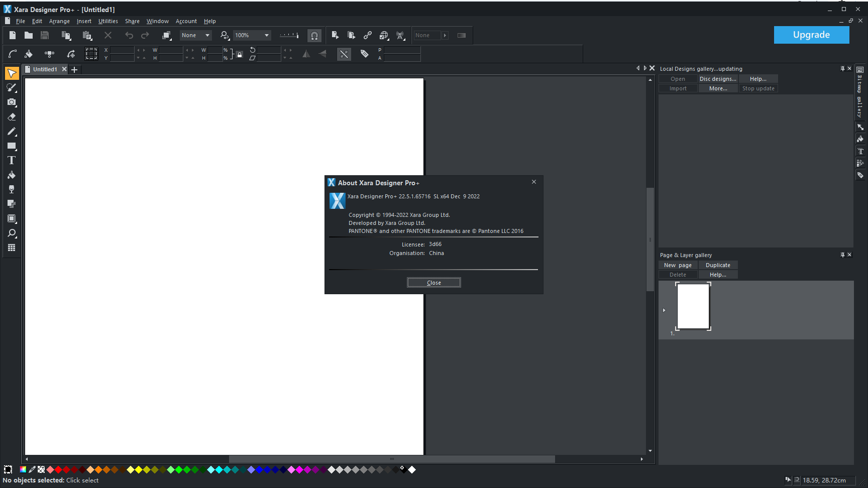Toggle the Lock aspect ratio padlock
Image resolution: width=868 pixels, height=488 pixels.
(240, 54)
